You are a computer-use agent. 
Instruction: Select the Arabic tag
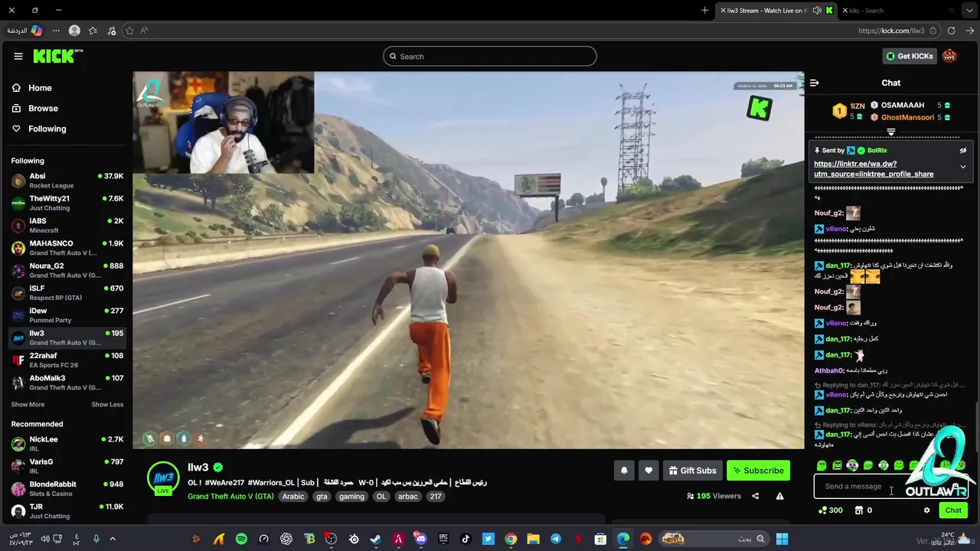click(x=293, y=497)
